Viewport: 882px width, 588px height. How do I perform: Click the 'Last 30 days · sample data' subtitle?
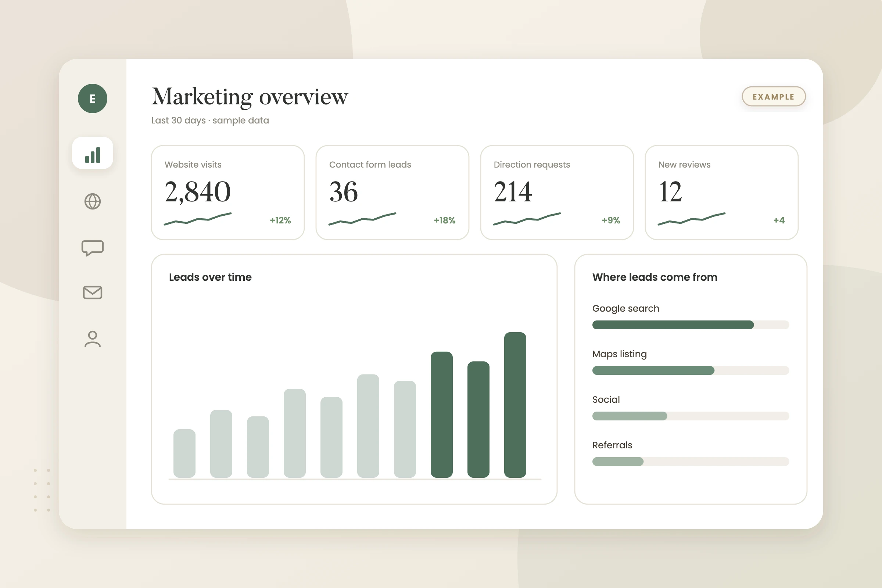[210, 121]
